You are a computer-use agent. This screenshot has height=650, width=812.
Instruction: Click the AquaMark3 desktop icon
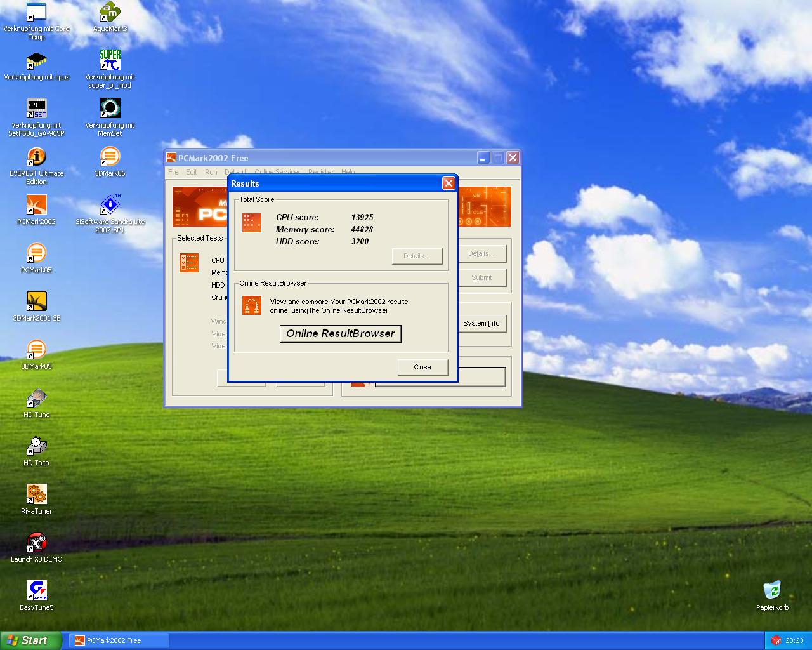(110, 12)
